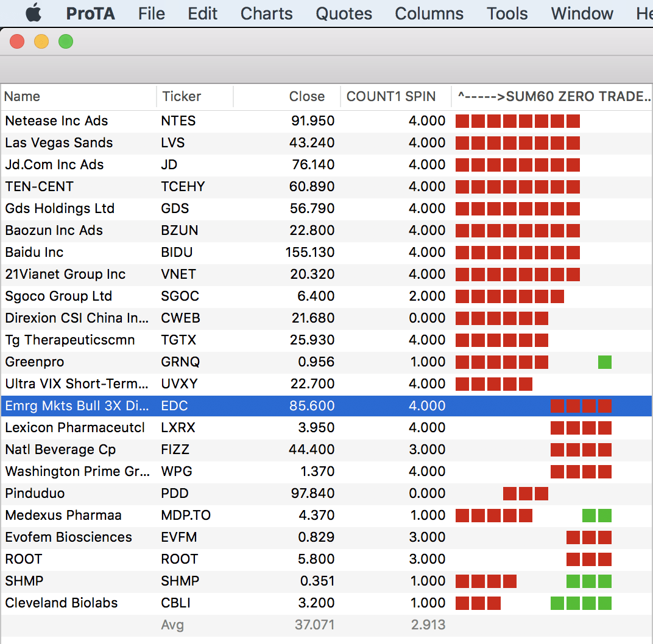Sort by the Ticker column header
The width and height of the screenshot is (653, 644).
[x=181, y=96]
